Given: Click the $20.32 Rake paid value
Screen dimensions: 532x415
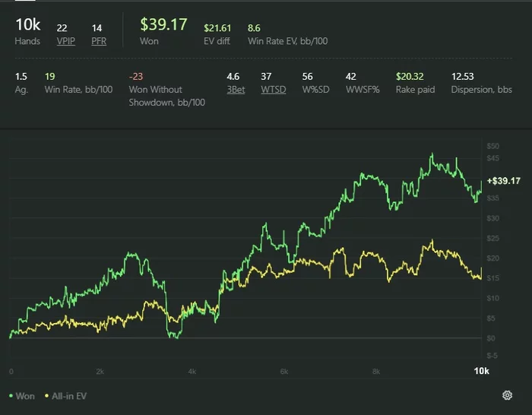Looking at the screenshot, I should [410, 76].
